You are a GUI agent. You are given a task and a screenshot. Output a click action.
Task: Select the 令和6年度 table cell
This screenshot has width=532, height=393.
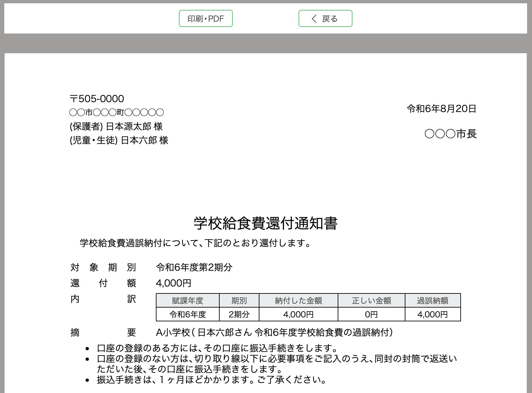click(187, 314)
